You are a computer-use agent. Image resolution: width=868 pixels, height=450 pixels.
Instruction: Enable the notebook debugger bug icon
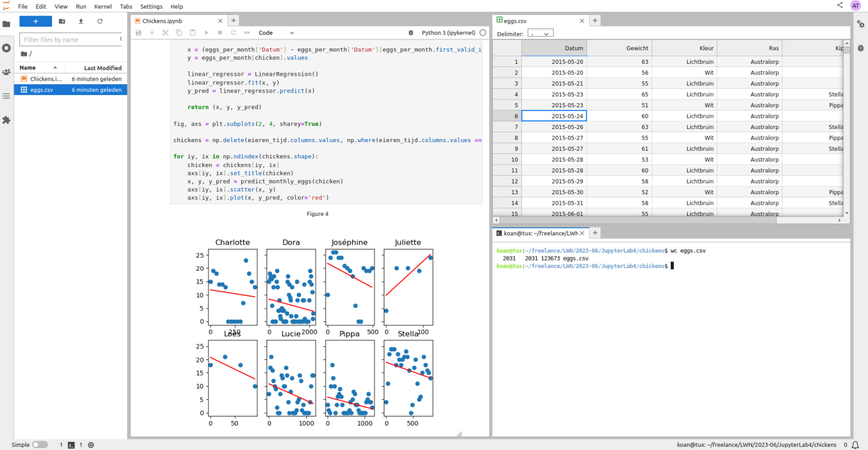pos(410,32)
